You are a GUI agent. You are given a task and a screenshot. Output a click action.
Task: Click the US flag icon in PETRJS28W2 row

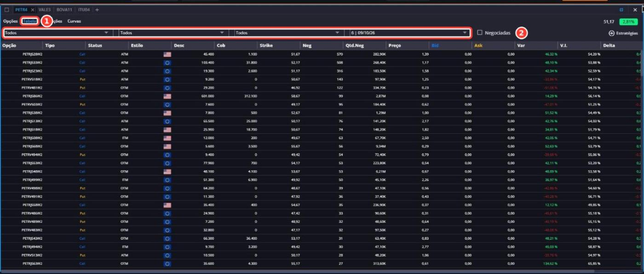(x=167, y=54)
